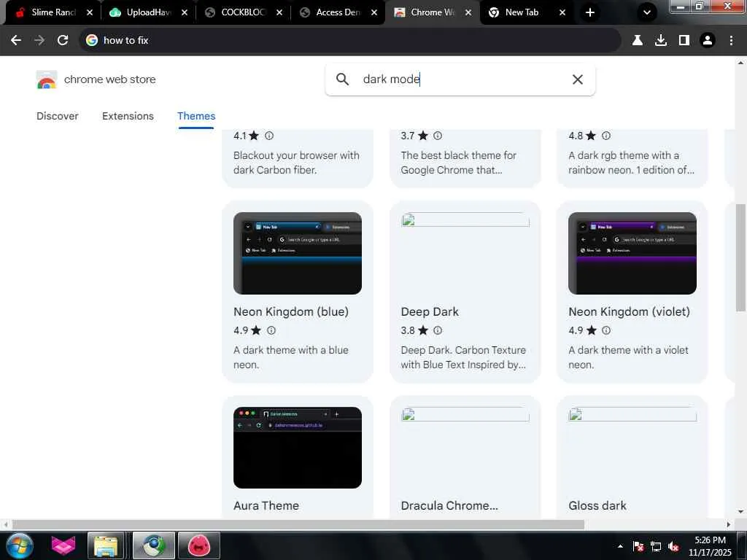The height and width of the screenshot is (560, 747).
Task: Click info icon next to Deep Dark rating
Action: pyautogui.click(x=438, y=330)
